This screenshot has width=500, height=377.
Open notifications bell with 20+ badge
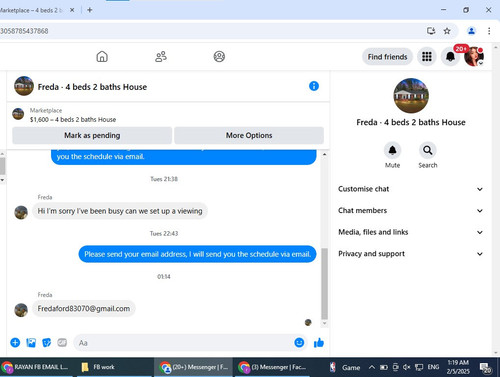click(x=450, y=56)
